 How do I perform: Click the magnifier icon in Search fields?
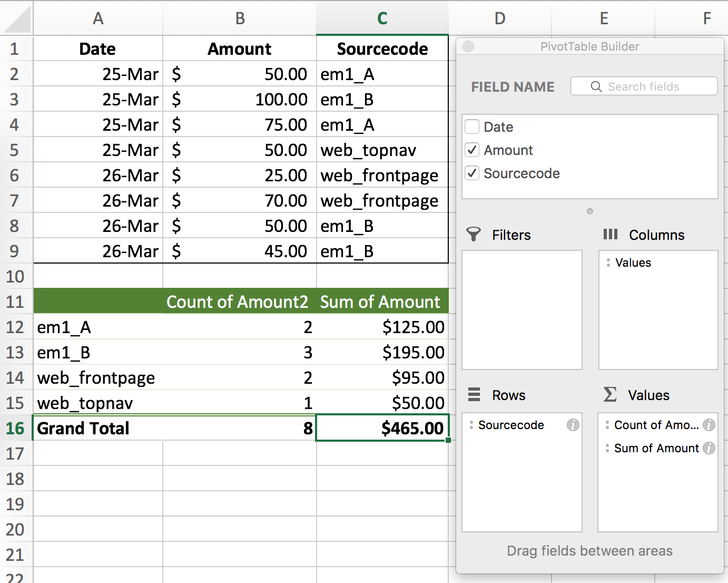[596, 86]
